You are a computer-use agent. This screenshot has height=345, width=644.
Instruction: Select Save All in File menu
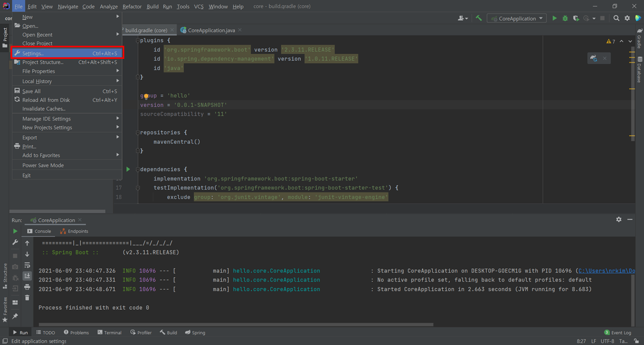[67, 91]
